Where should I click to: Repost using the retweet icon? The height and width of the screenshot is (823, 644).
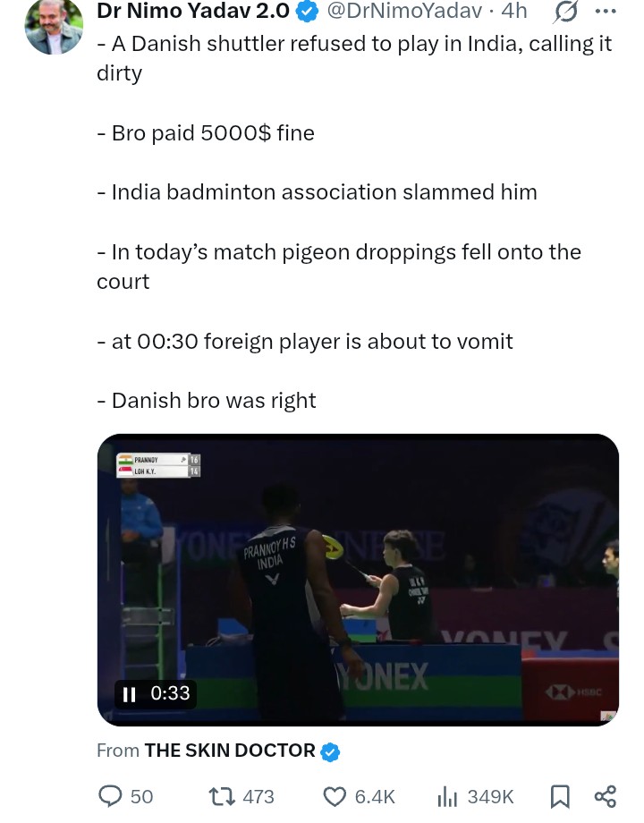[x=224, y=796]
